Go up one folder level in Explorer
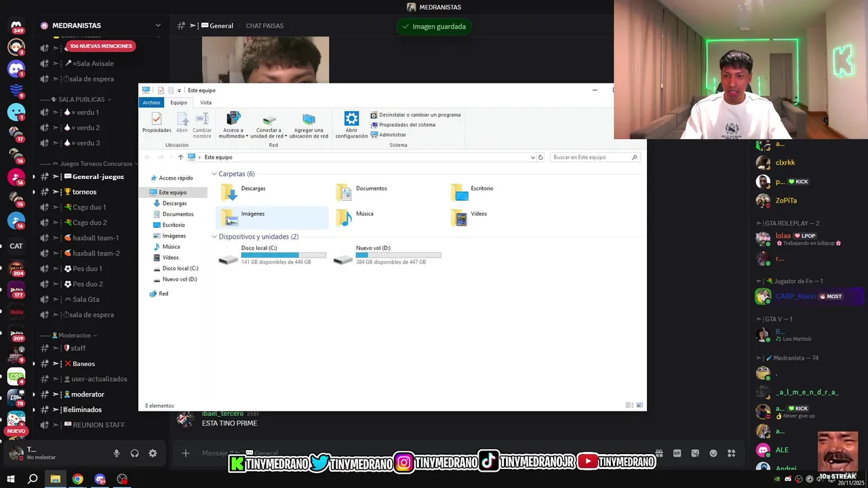868x488 pixels. pos(180,157)
